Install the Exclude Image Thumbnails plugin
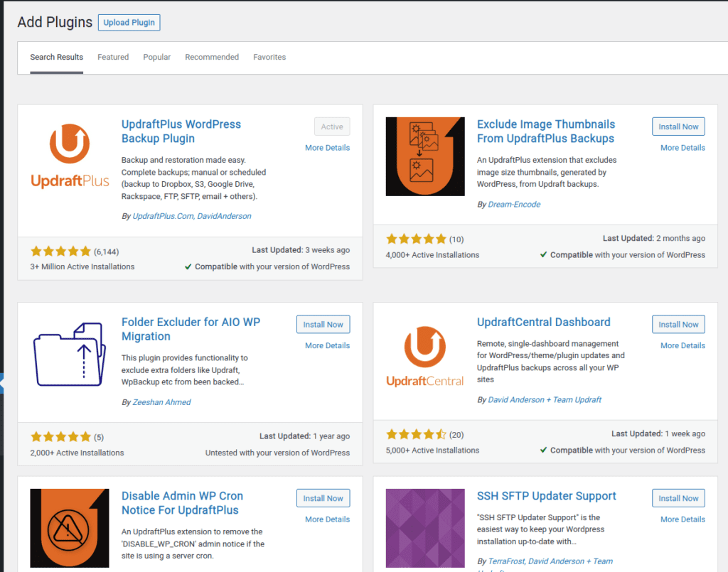The width and height of the screenshot is (728, 572). 678,126
